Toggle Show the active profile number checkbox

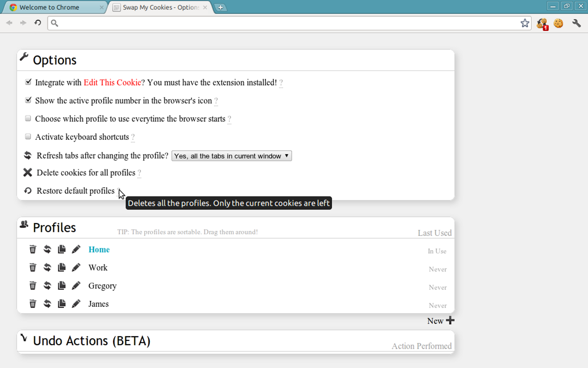pos(28,100)
